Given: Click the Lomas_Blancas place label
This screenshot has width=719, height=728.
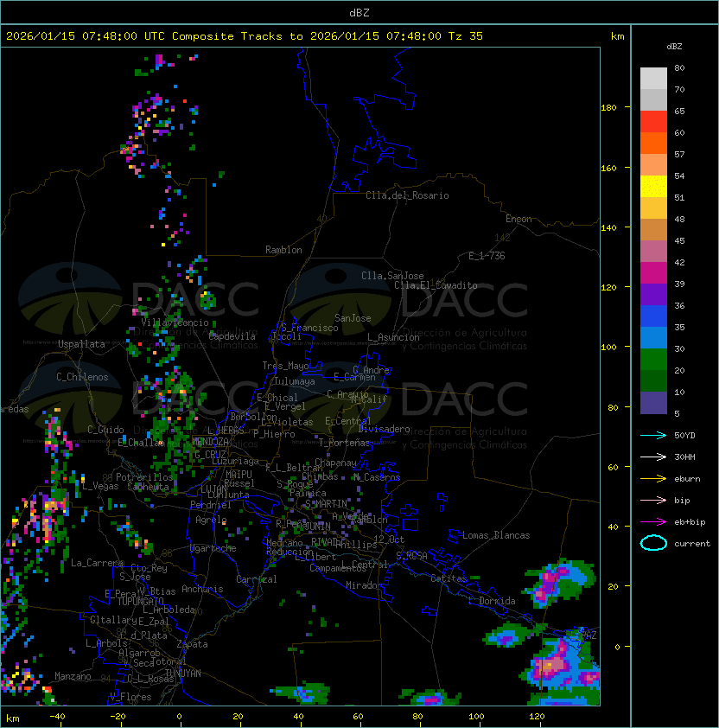Looking at the screenshot, I should pyautogui.click(x=496, y=535).
